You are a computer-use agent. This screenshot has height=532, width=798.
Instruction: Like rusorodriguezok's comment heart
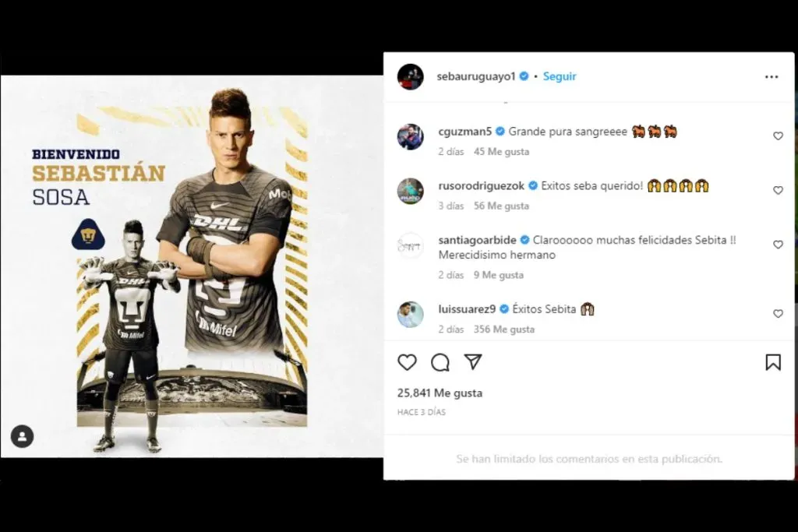click(x=778, y=190)
